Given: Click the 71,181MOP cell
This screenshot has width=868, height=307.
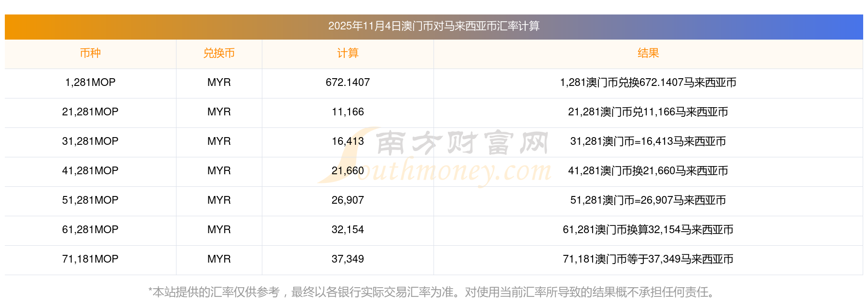Looking at the screenshot, I should pyautogui.click(x=90, y=259).
